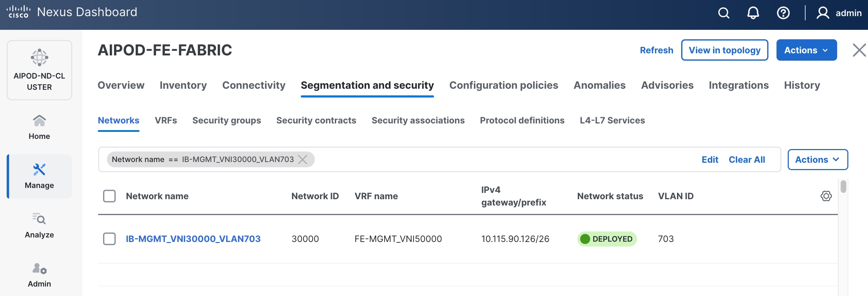Viewport: 868px width, 296px height.
Task: Open the help question mark icon
Action: [x=783, y=13]
